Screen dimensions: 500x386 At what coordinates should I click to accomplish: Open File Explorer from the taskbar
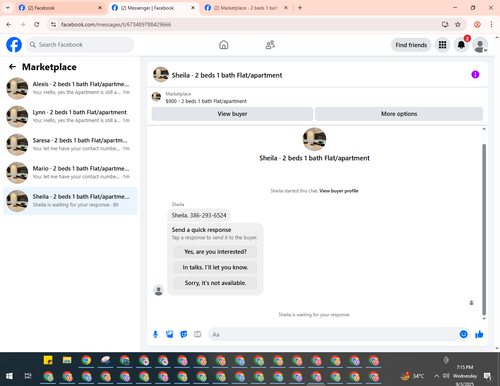pos(67,360)
